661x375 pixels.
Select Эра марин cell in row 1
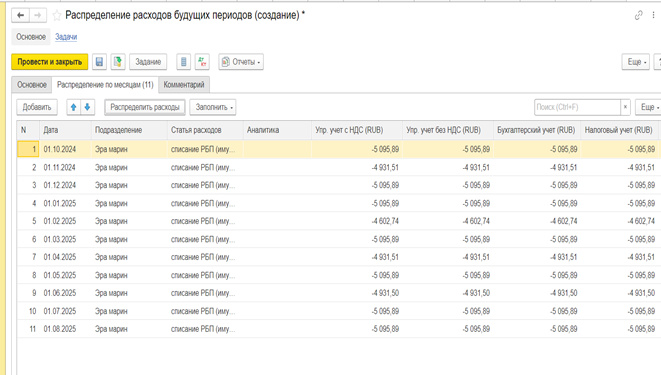129,149
